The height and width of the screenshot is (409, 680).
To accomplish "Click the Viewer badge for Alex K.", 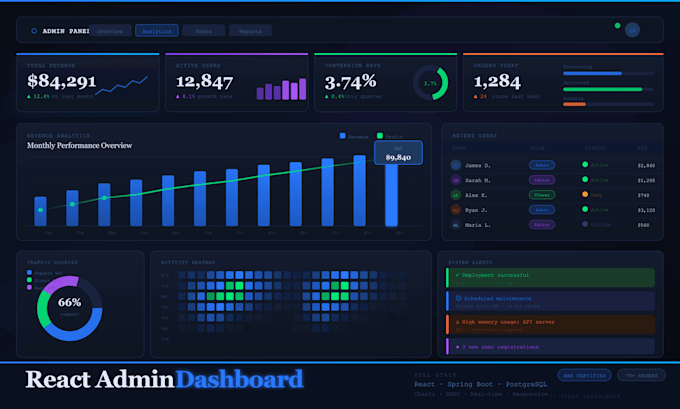I will tap(542, 195).
